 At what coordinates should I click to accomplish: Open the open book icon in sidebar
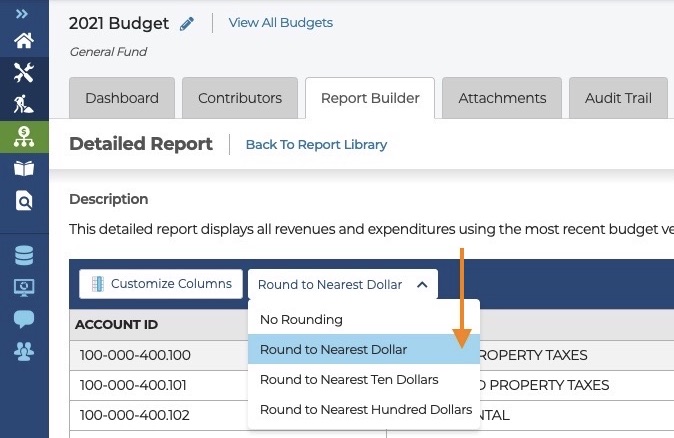pos(24,169)
